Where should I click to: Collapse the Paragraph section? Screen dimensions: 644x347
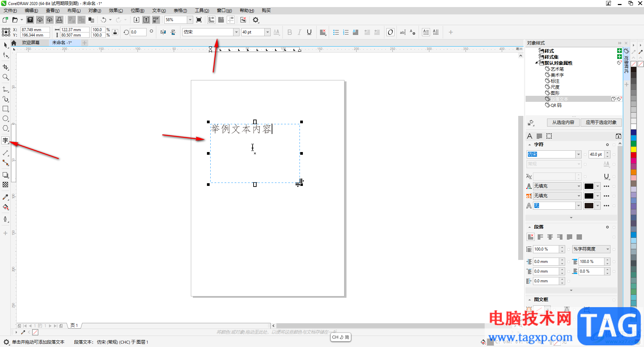tap(530, 227)
